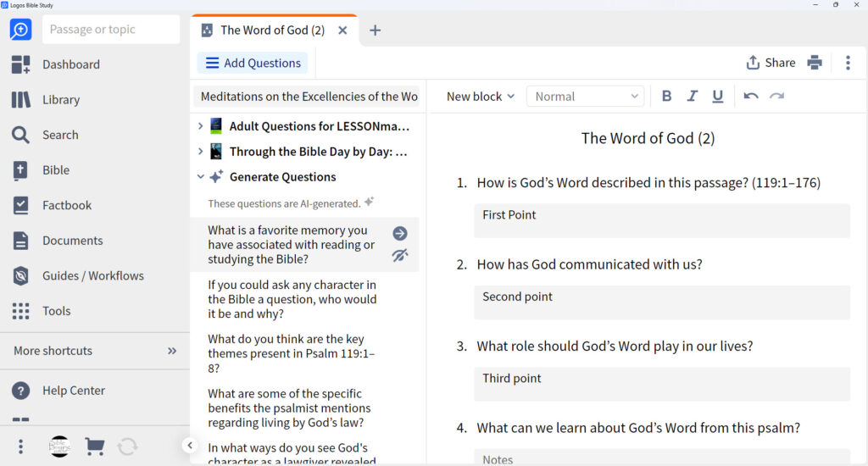Click the Meditations on the Excellencies reference field
Viewport: 868px width, 466px height.
307,97
